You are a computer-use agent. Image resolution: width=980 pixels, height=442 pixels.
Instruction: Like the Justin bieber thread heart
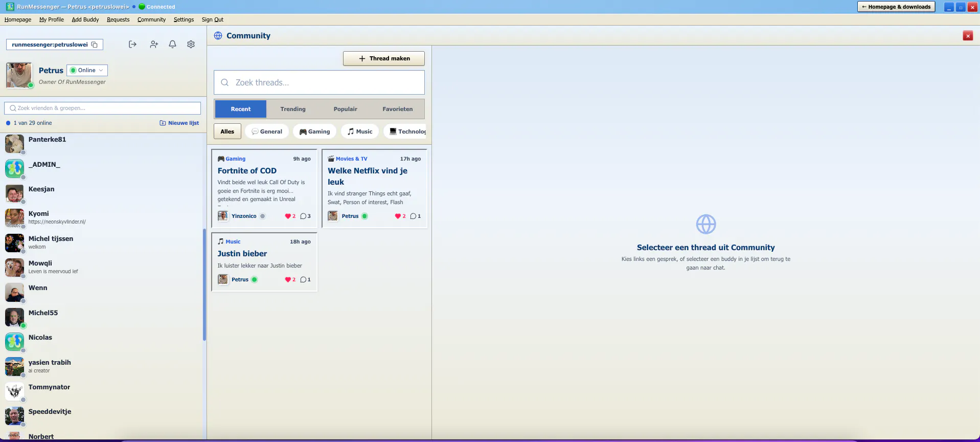point(288,280)
